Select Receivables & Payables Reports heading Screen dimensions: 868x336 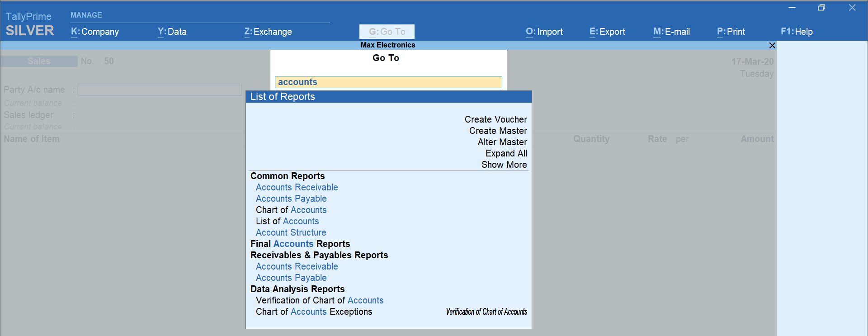coord(319,255)
